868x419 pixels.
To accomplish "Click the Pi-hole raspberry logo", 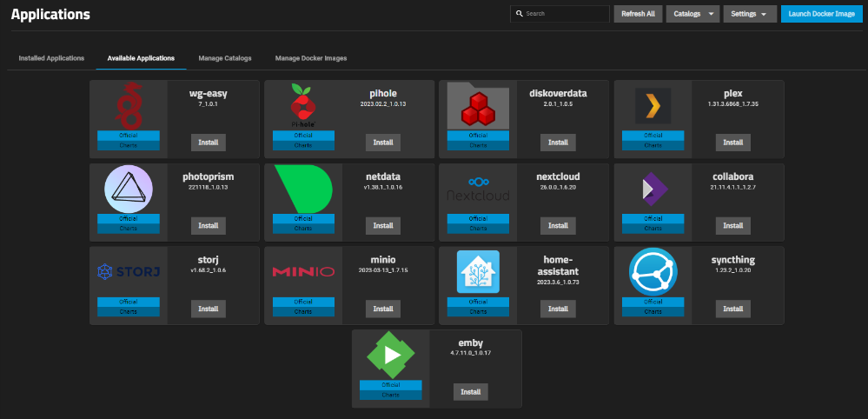I will pyautogui.click(x=303, y=106).
